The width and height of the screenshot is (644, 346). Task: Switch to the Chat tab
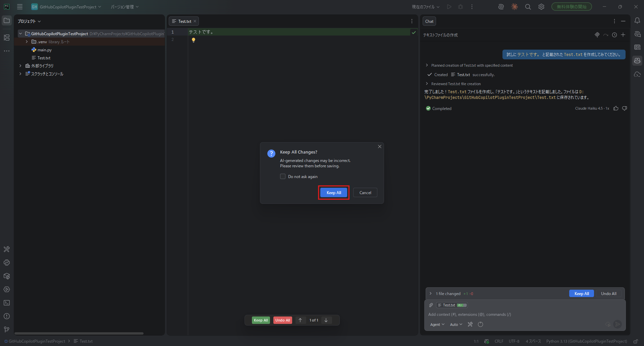click(x=429, y=21)
